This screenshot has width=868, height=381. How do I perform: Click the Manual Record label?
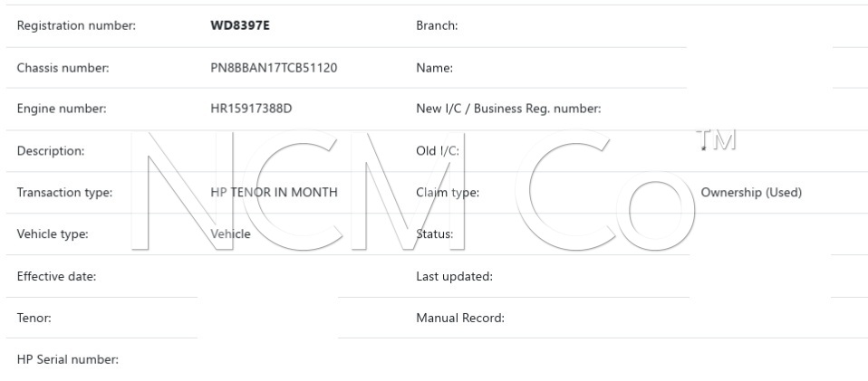[460, 319]
